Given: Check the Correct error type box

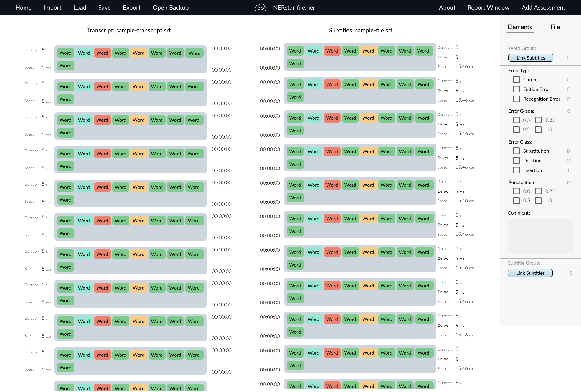Looking at the screenshot, I should pyautogui.click(x=516, y=79).
